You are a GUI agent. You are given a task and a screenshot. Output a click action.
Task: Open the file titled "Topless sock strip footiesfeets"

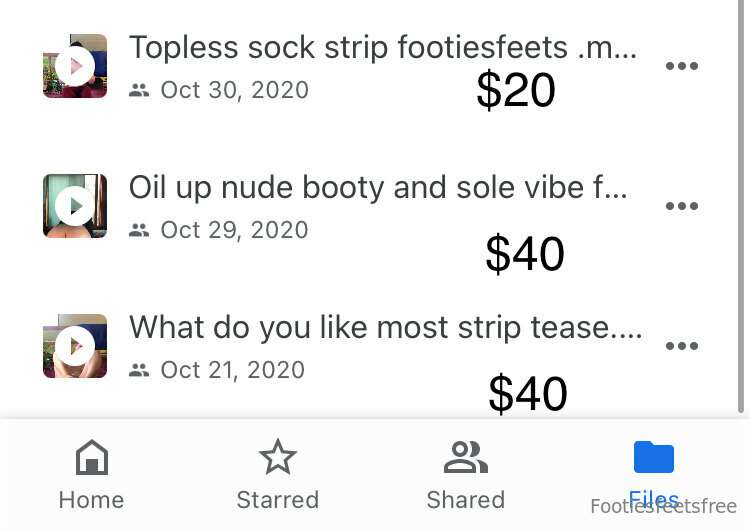[383, 48]
